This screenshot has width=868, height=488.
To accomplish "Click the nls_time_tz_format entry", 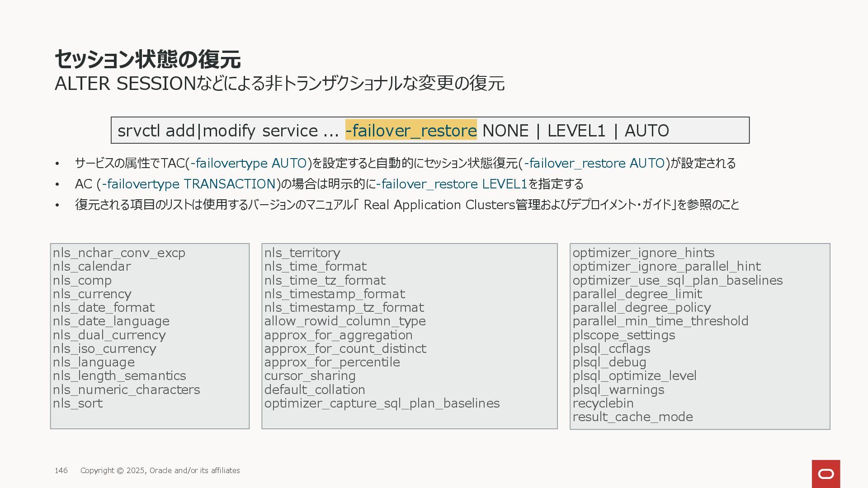I will 325,280.
